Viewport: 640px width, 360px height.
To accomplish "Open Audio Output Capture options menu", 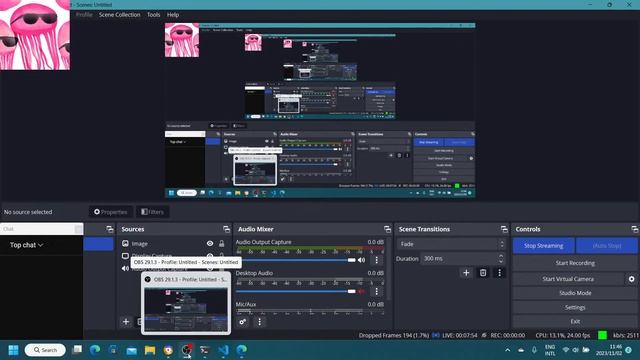I will coord(376,260).
